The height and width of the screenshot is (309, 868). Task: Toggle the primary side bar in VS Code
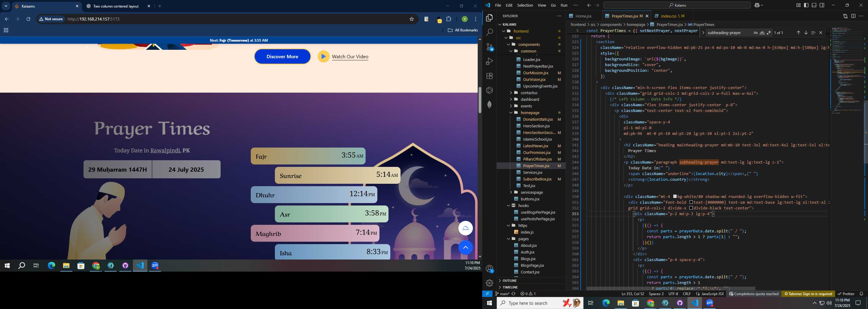[x=806, y=5]
